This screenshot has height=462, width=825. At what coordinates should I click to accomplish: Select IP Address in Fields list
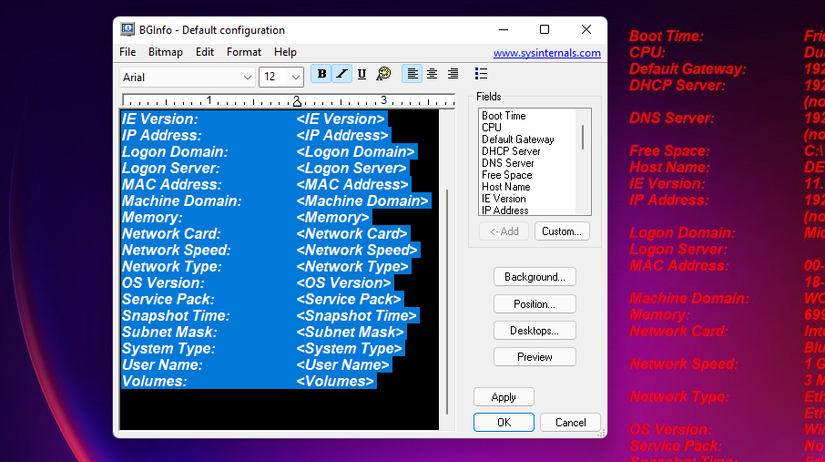point(505,210)
